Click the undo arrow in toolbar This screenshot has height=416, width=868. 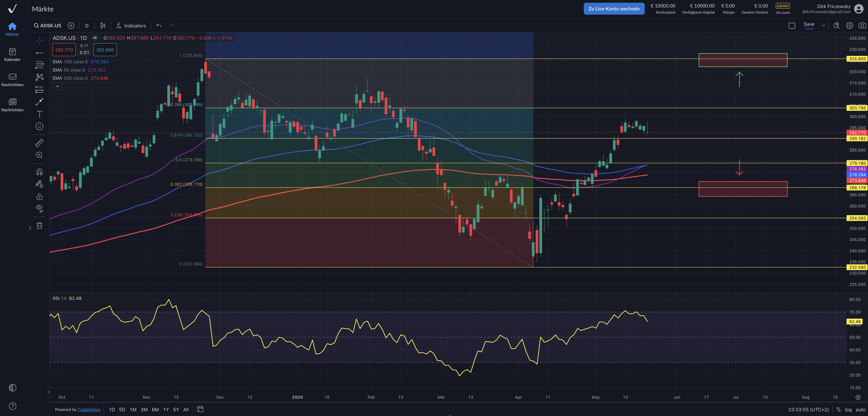tap(159, 26)
